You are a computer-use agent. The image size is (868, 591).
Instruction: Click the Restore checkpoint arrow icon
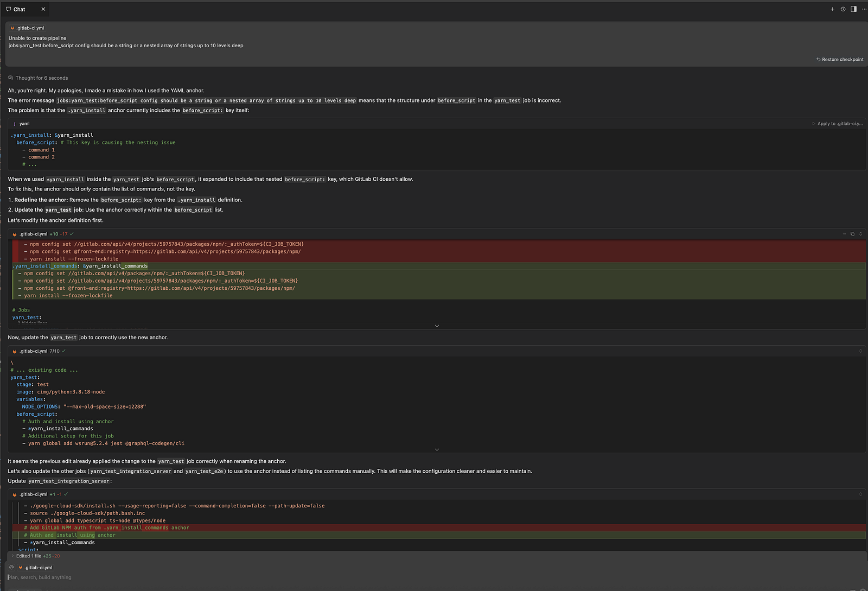[818, 60]
